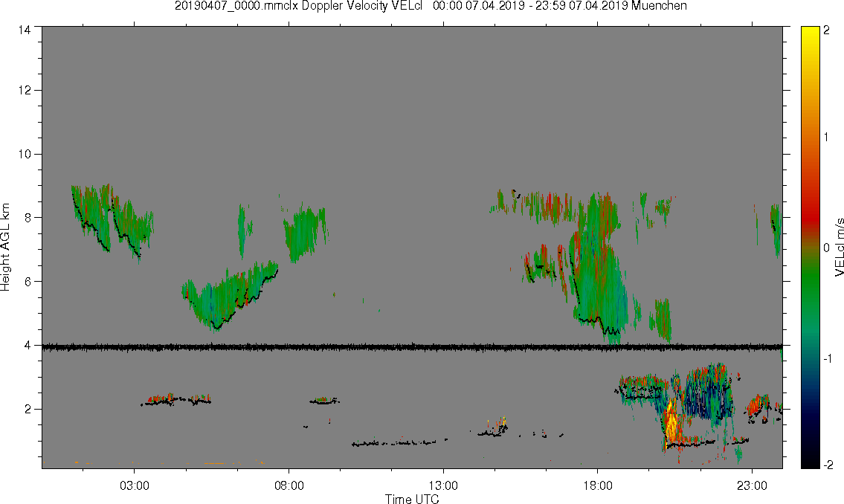Viewport: 844px width, 504px height.
Task: Click the plot title text at top
Action: [431, 6]
